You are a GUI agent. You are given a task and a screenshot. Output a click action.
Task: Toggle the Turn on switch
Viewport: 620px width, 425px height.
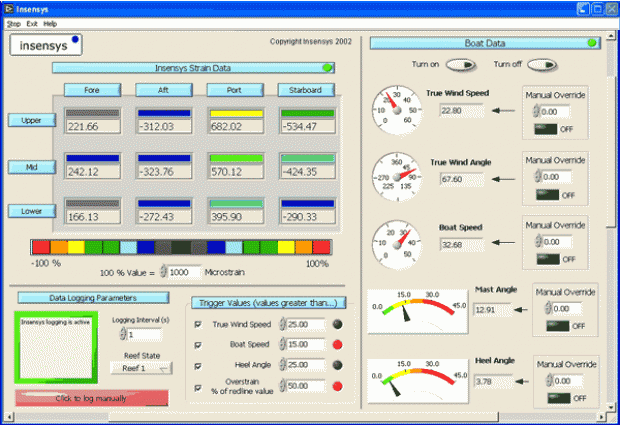(x=460, y=65)
